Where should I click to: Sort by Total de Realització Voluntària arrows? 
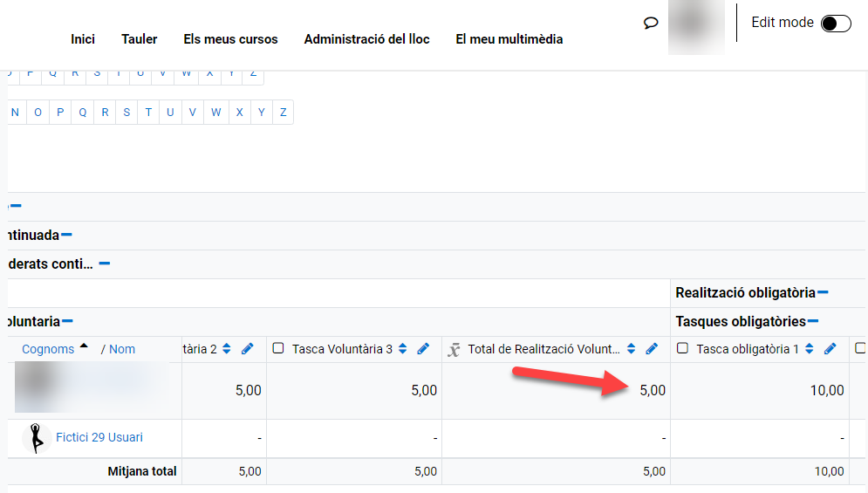point(632,349)
